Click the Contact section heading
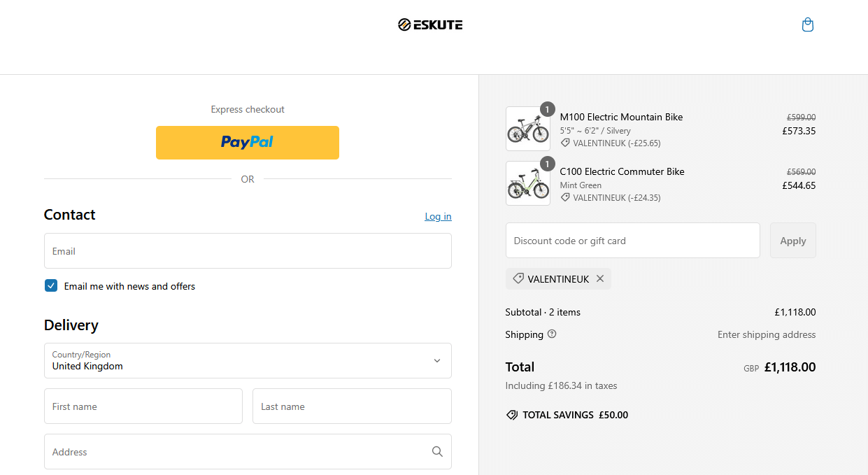Image resolution: width=868 pixels, height=475 pixels. 69,215
